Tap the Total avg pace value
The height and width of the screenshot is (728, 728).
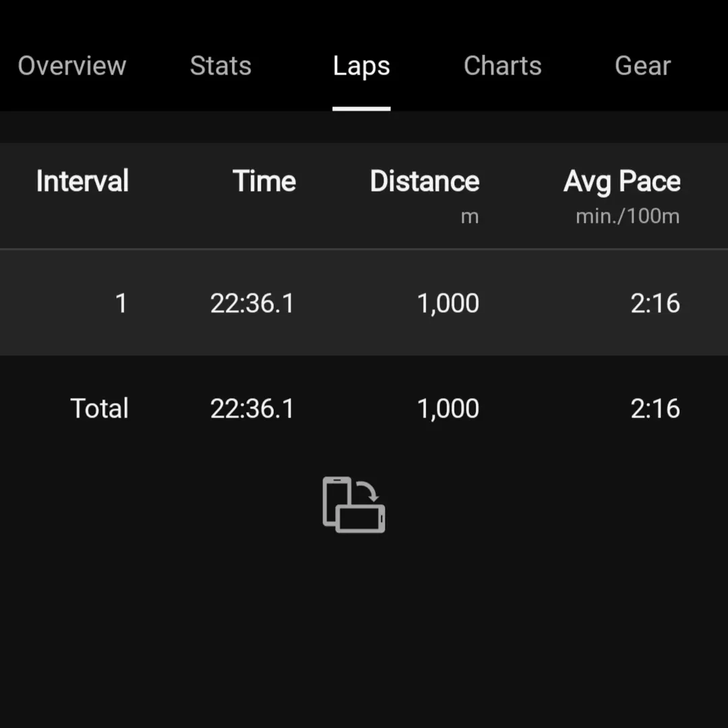[x=655, y=408]
